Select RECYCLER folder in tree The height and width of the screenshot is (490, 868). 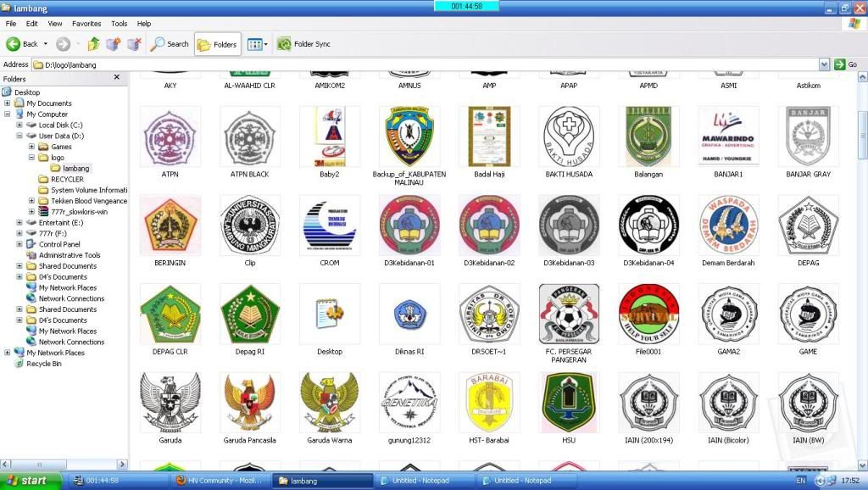pos(67,180)
